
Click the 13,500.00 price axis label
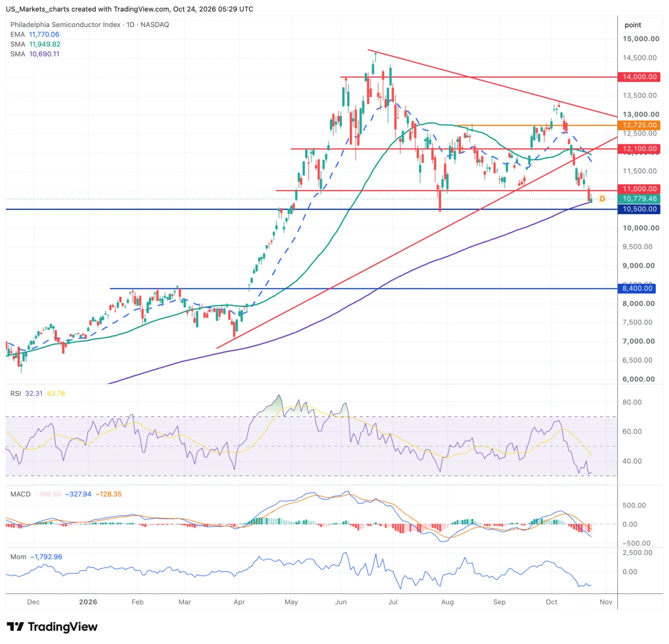point(640,96)
